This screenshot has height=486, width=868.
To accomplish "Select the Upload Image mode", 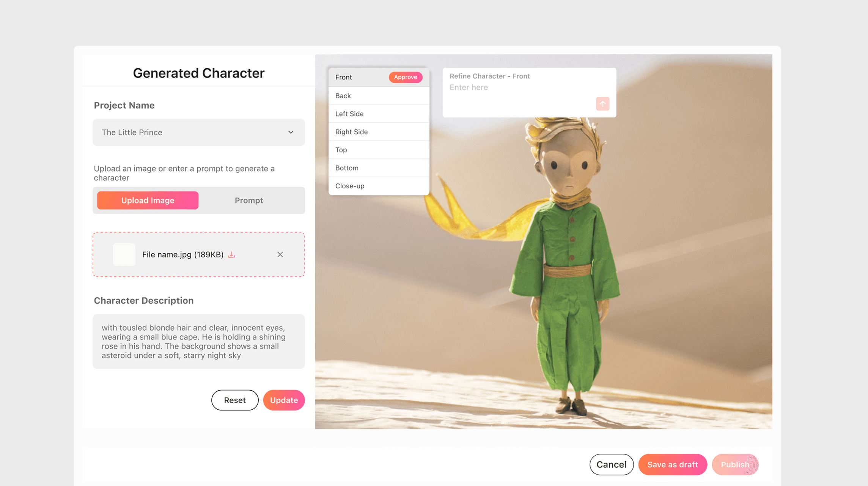I will pyautogui.click(x=148, y=200).
